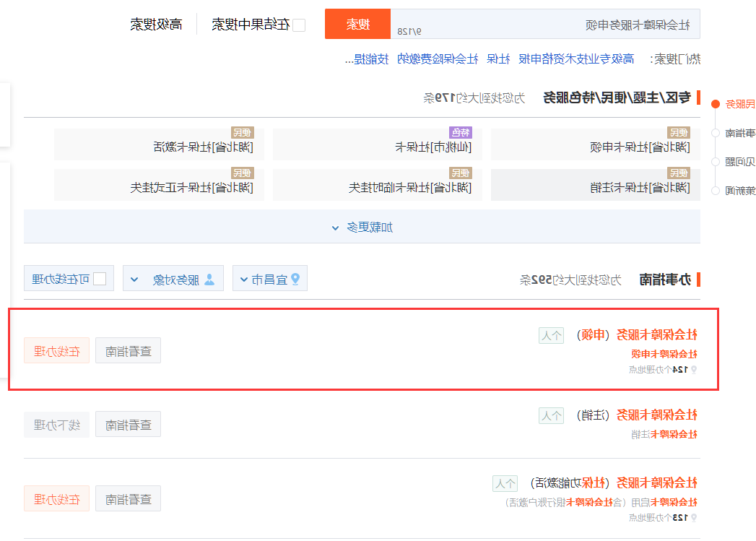Open result title 社会保障卡服务（申领）
The image size is (756, 541).
[x=637, y=334]
